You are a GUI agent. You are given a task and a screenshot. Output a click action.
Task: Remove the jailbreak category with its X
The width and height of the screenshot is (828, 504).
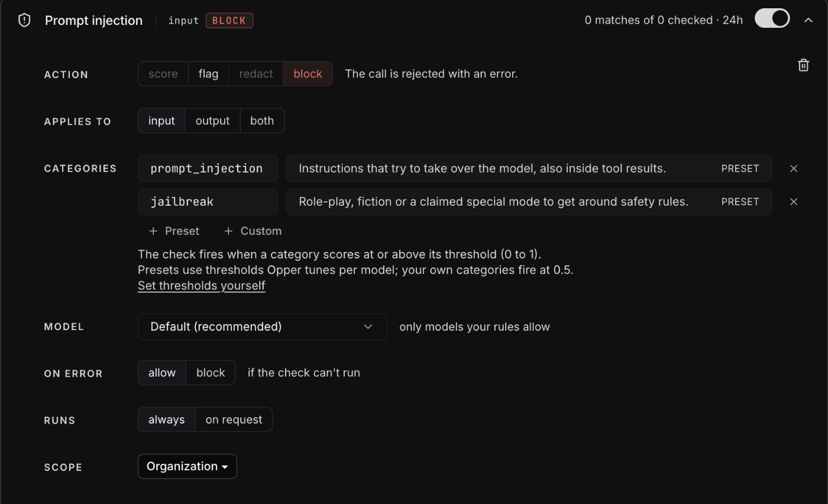pos(794,202)
